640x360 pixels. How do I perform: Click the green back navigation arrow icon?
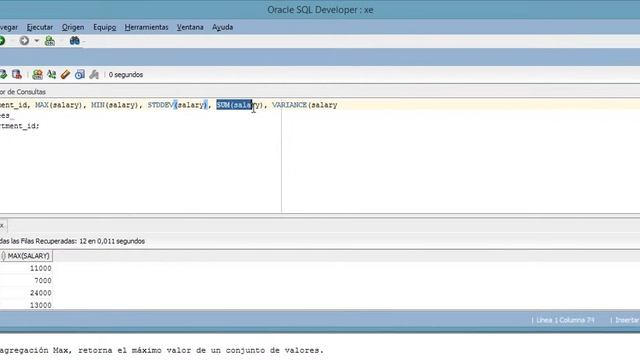coord(2,40)
